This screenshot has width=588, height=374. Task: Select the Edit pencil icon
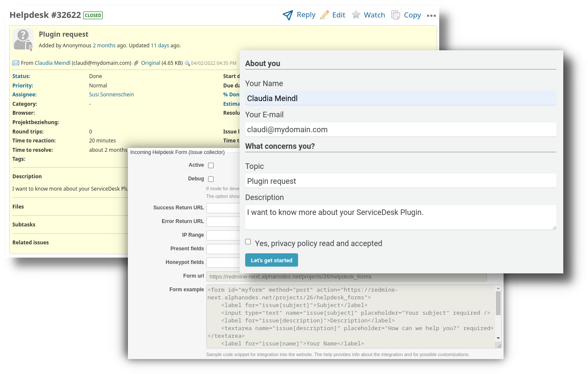(x=324, y=14)
